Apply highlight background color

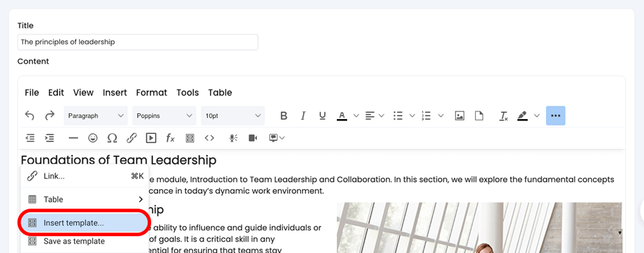pos(522,116)
